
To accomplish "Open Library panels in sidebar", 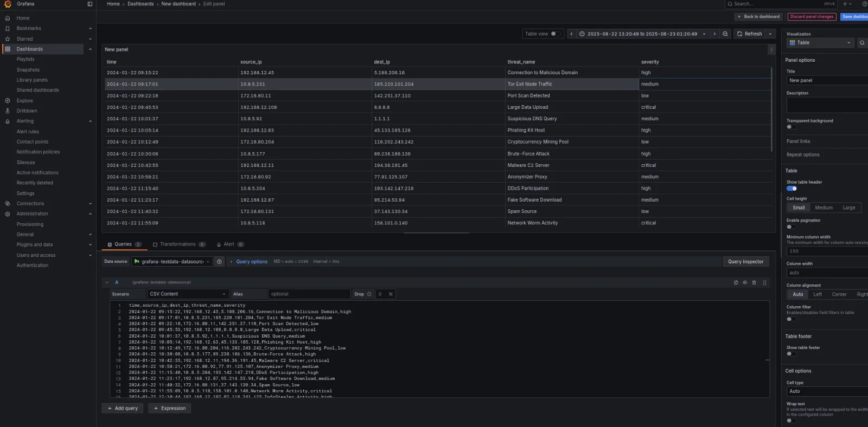I will pos(32,80).
